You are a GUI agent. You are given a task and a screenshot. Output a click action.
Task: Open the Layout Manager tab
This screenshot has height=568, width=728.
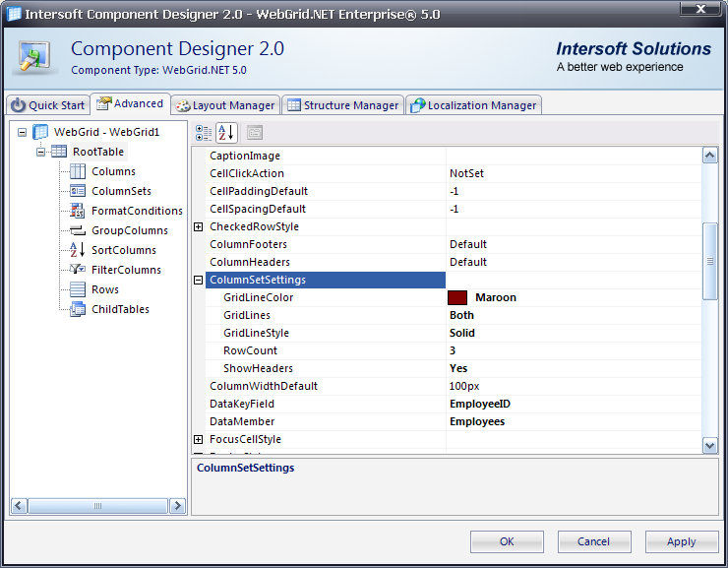(x=225, y=105)
